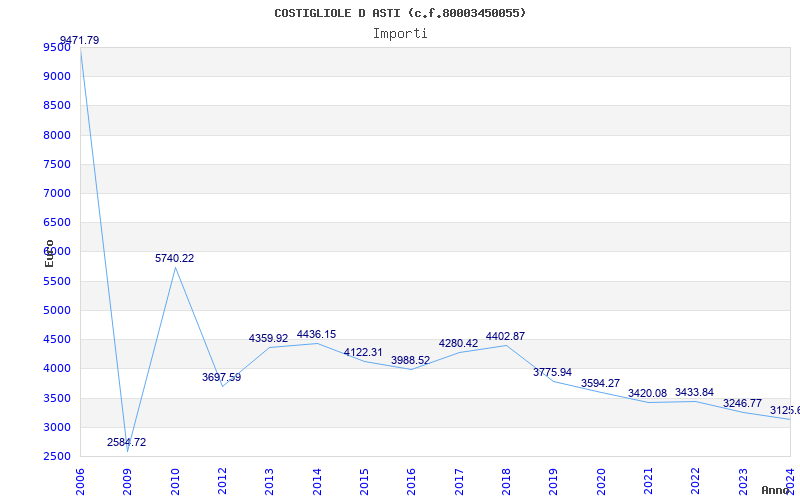800x500 pixels.
Task: Select the 4122.31 data label
Action: pyautogui.click(x=363, y=352)
